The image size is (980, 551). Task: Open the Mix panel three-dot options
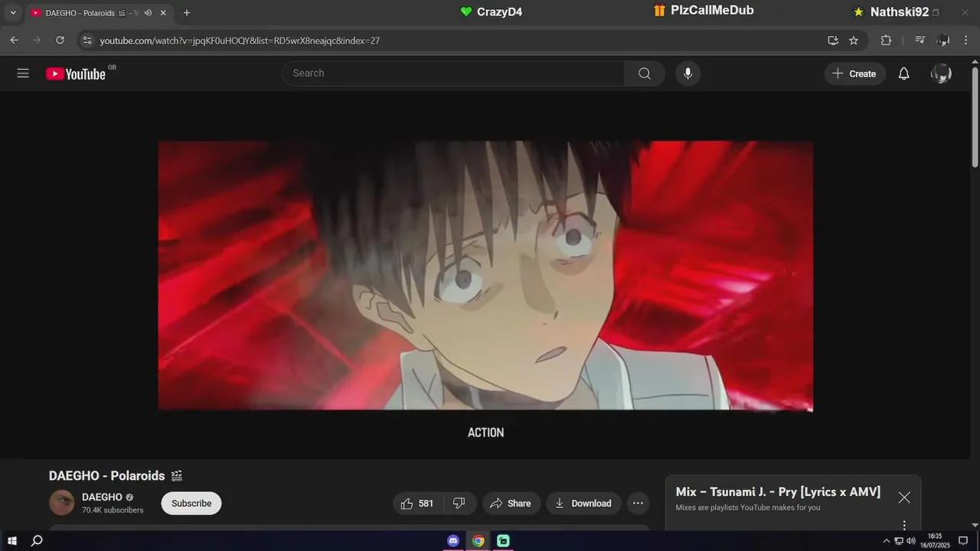click(x=904, y=525)
